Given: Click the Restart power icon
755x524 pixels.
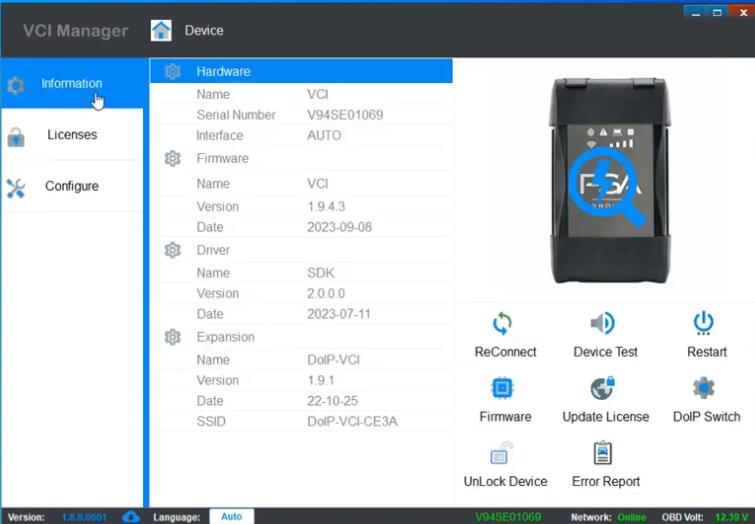Looking at the screenshot, I should click(x=703, y=323).
